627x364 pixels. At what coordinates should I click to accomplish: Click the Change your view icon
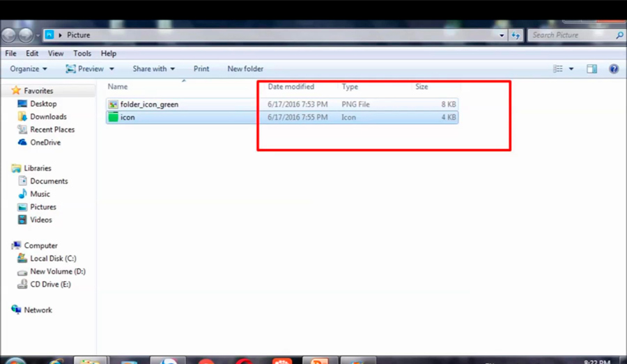(x=558, y=69)
